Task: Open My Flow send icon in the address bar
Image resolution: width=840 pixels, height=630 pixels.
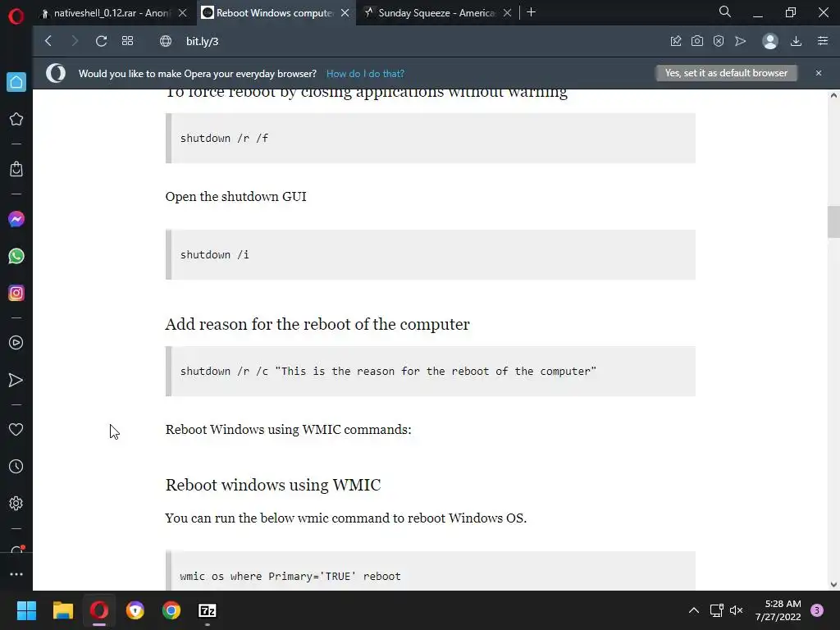Action: coord(741,41)
